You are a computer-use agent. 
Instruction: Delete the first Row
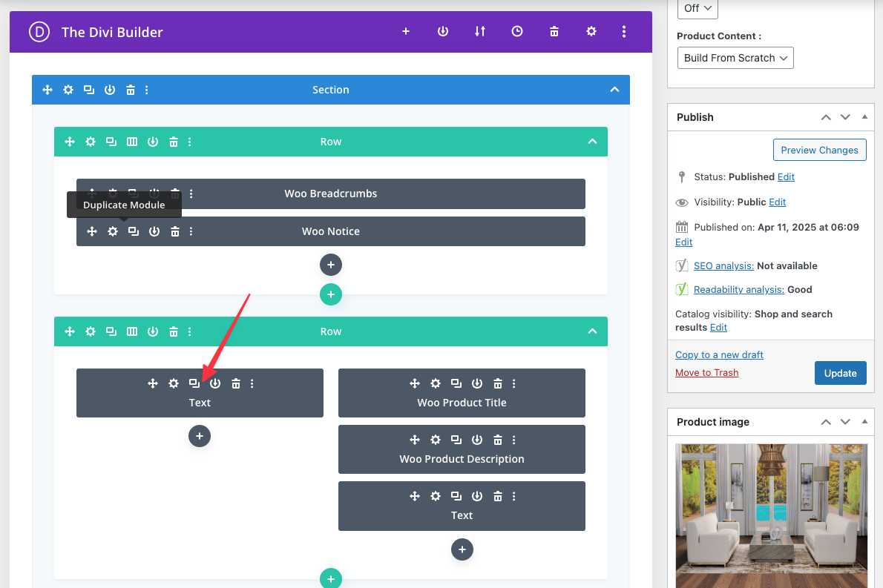pos(174,142)
